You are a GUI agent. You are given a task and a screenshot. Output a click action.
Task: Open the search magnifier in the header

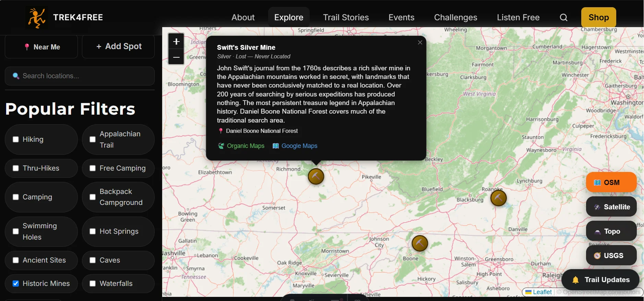pyautogui.click(x=564, y=18)
